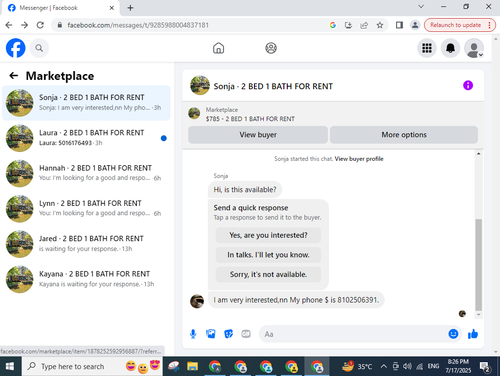Image resolution: width=500 pixels, height=376 pixels.
Task: Bookmark this page star
Action: 379,25
